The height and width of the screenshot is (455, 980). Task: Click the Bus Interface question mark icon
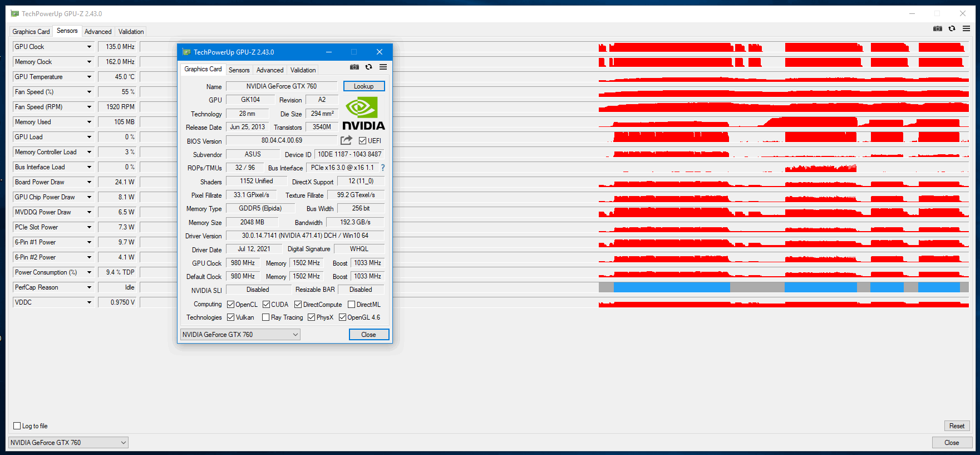[x=383, y=168]
